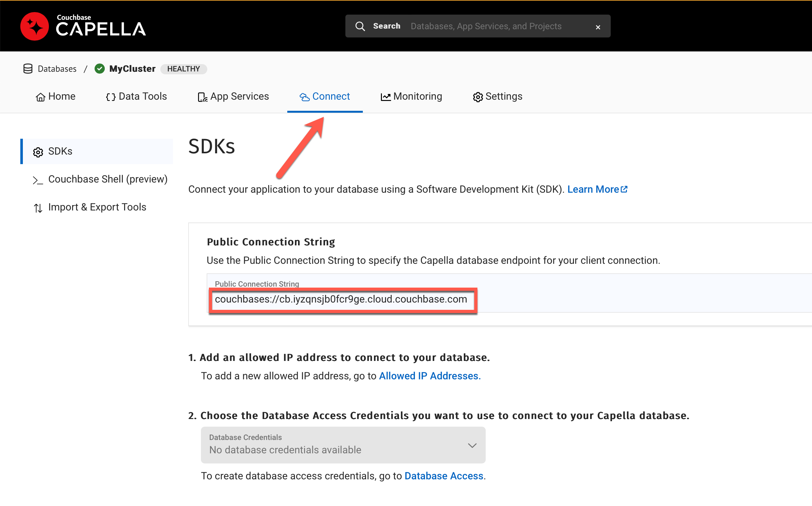812x506 pixels.
Task: Click the search magnifier icon
Action: [x=360, y=26]
